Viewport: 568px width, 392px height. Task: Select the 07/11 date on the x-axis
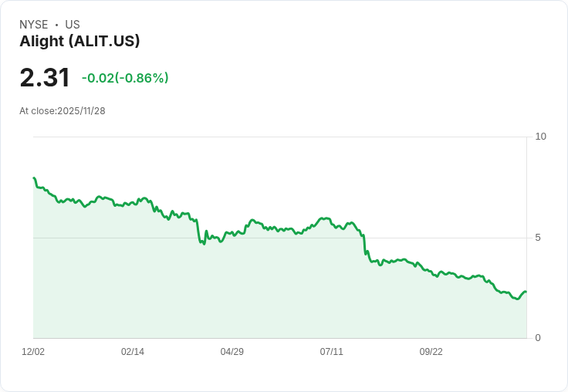[332, 352]
